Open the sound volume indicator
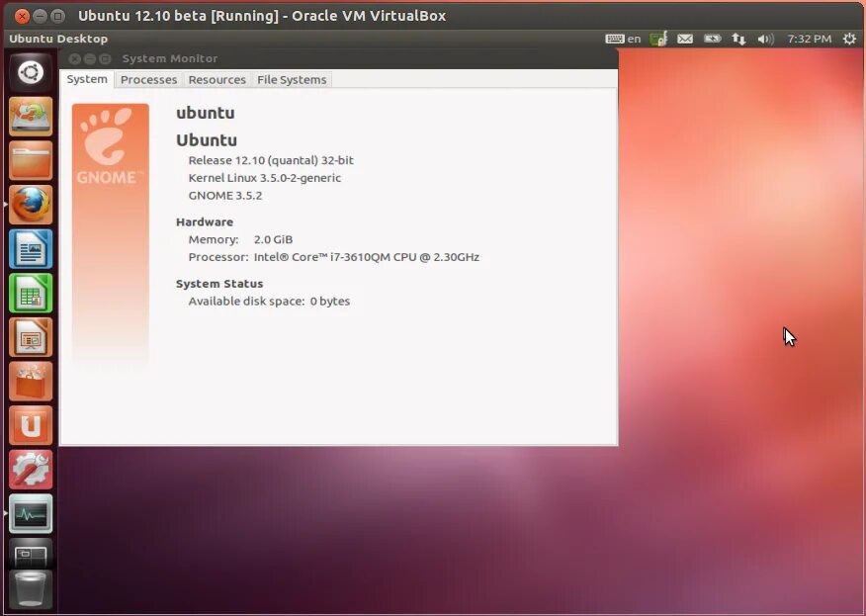Image resolution: width=866 pixels, height=616 pixels. coord(765,39)
